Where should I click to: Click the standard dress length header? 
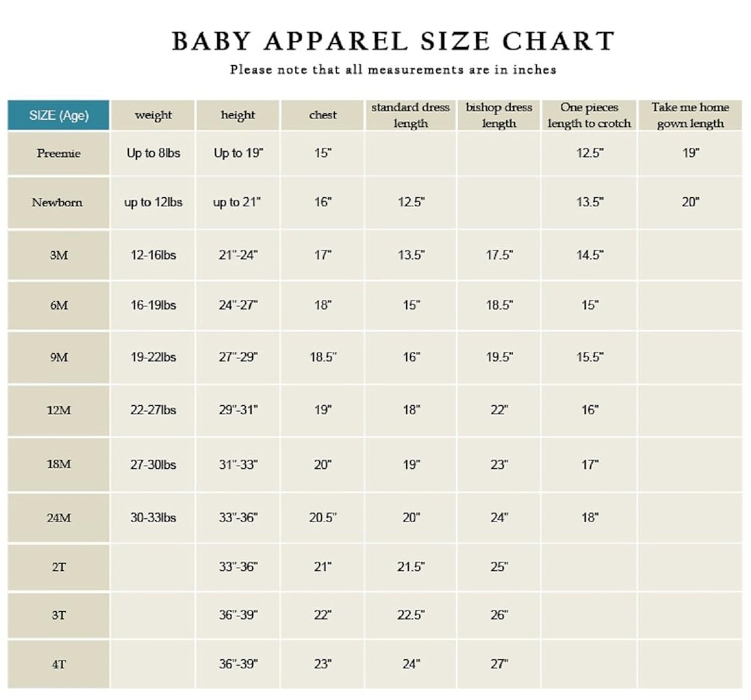(411, 115)
